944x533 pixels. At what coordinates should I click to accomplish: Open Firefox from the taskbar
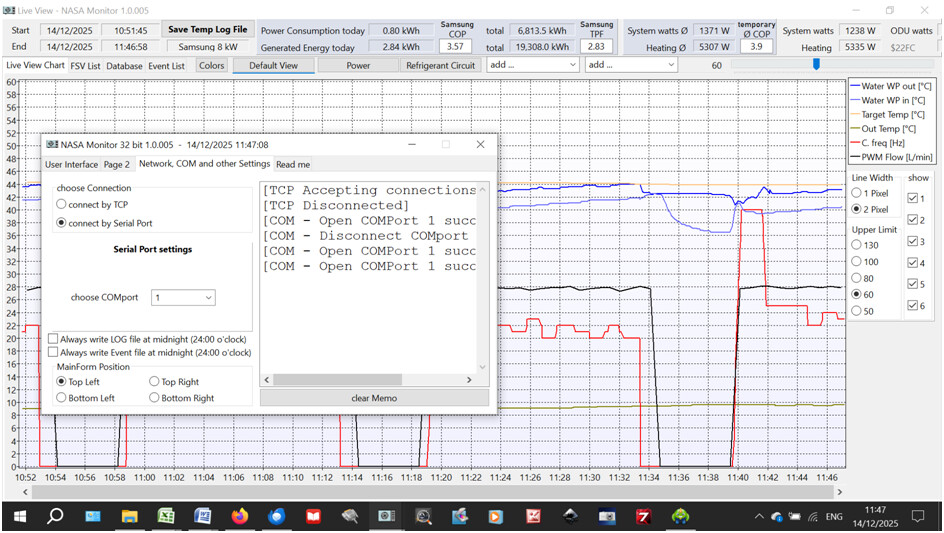[239, 516]
